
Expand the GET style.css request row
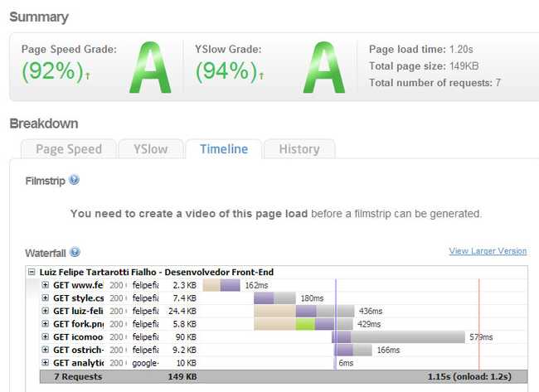(46, 298)
